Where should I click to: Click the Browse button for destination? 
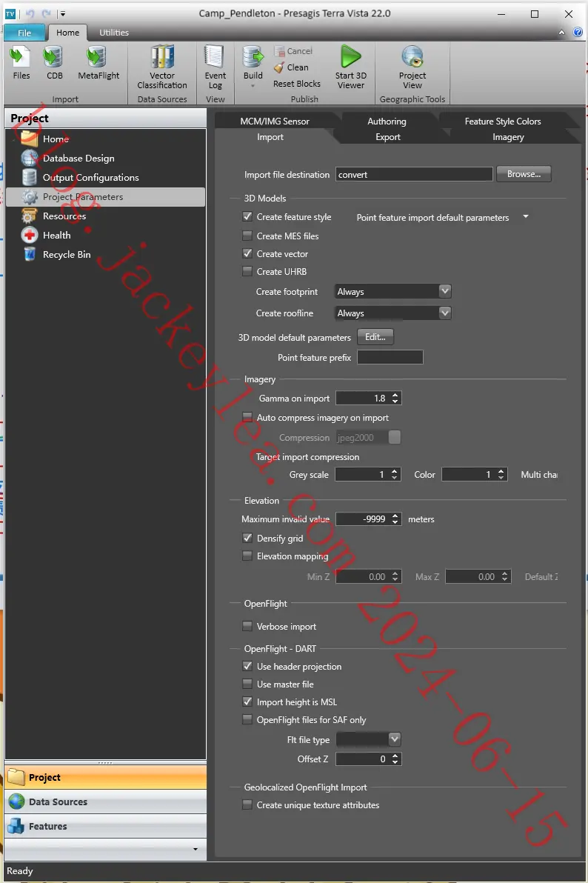pyautogui.click(x=524, y=174)
